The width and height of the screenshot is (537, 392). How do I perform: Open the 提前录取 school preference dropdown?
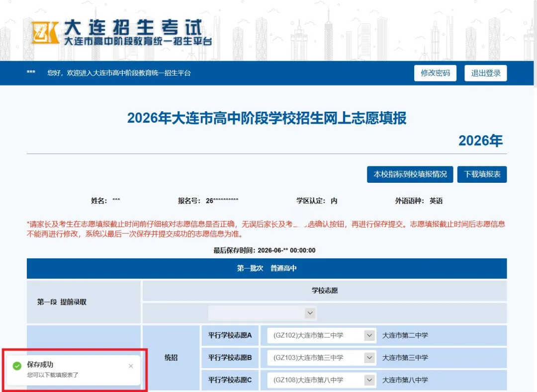[263, 313]
